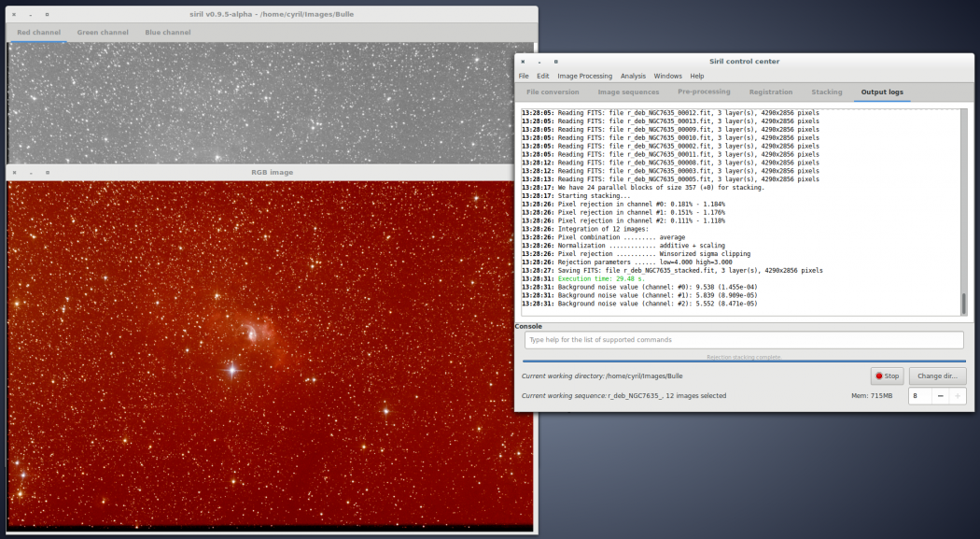The image size is (980, 539).
Task: Open the Analysis menu
Action: [x=633, y=76]
